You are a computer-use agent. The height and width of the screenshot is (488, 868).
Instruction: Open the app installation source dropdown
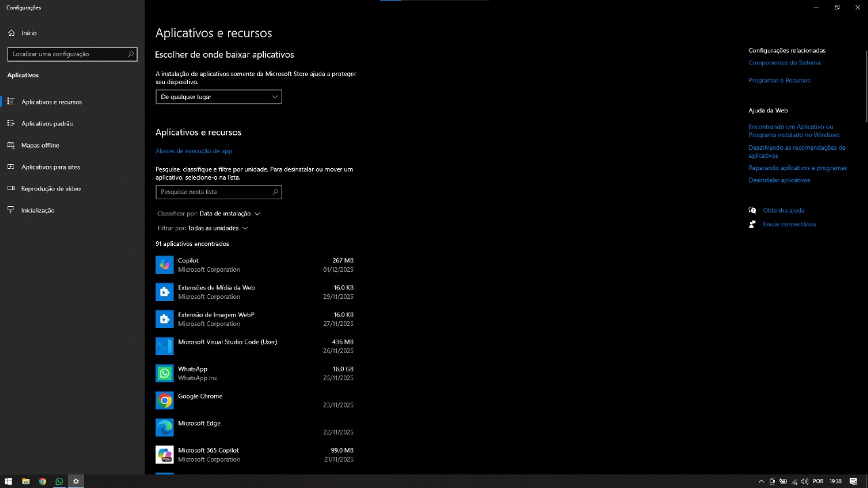tap(218, 96)
